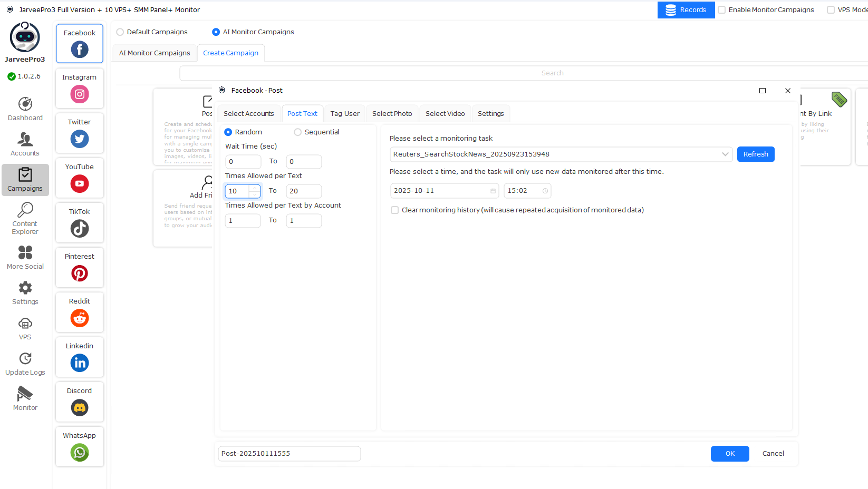Expand the monitoring task dropdown

coord(725,154)
